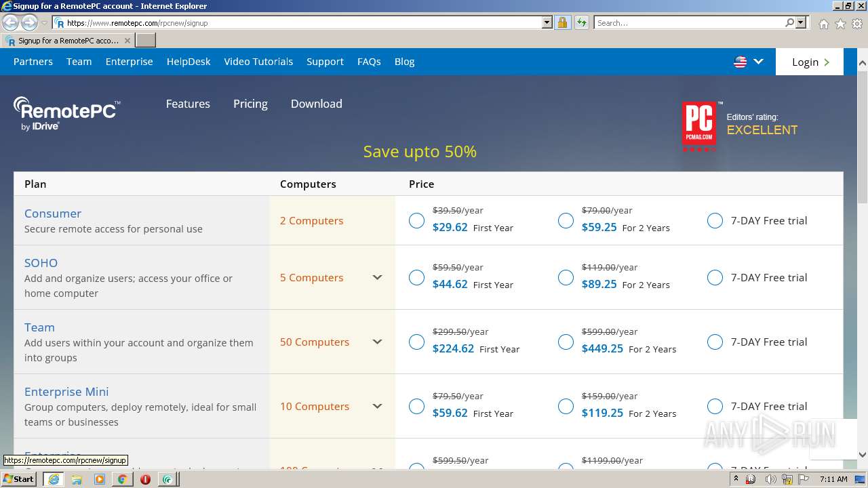Click the Refresh page icon
Screen dimensions: 868x488
581,22
